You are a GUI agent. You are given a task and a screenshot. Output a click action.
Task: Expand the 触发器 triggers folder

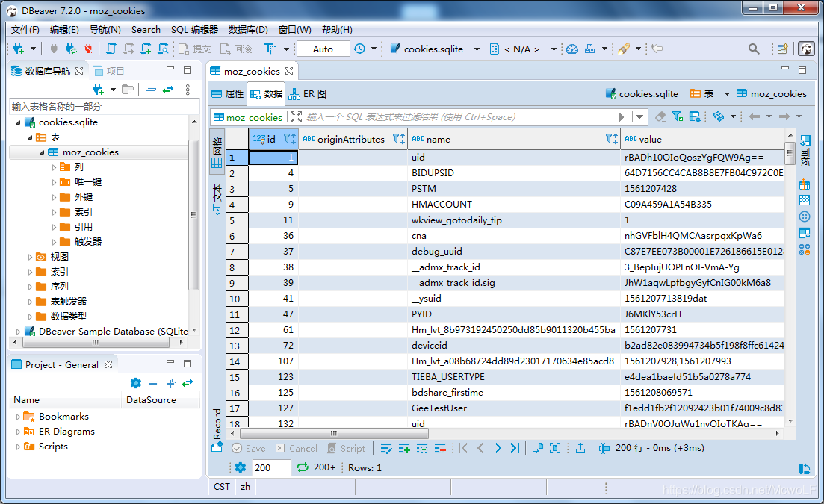54,242
